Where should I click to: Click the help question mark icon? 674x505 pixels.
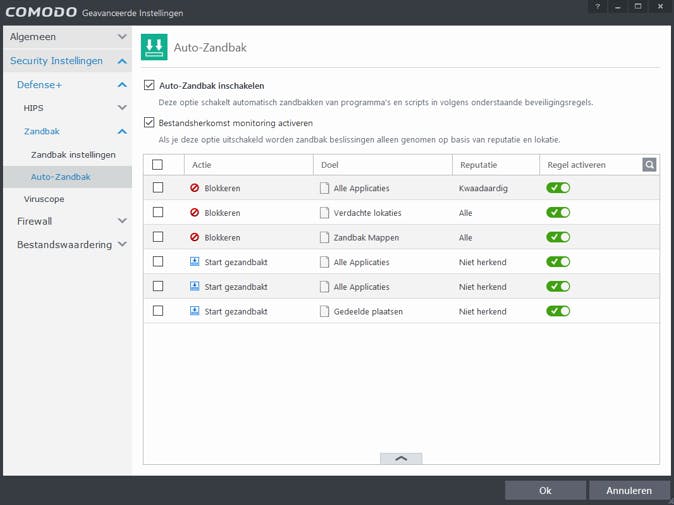point(597,6)
